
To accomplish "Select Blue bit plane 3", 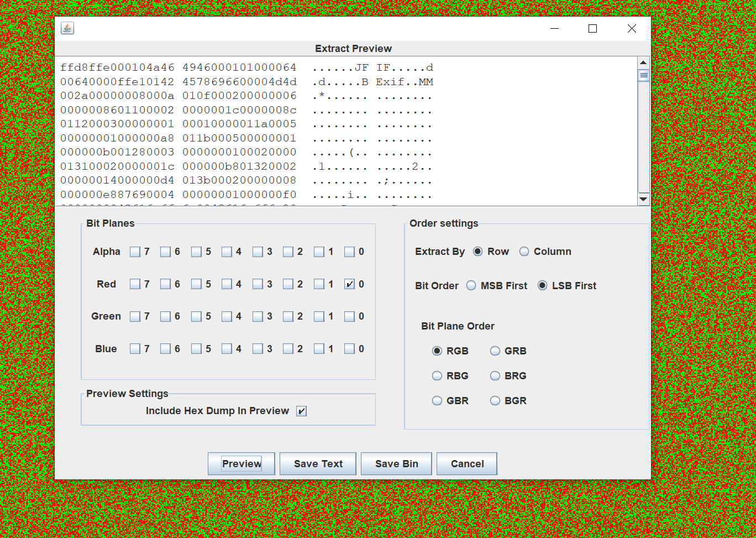I will [x=258, y=349].
